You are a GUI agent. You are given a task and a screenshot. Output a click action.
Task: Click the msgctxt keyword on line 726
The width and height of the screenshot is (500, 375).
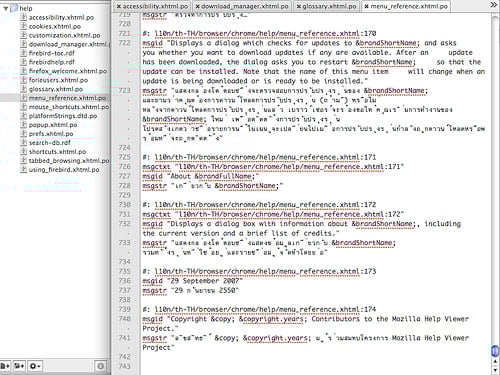[x=156, y=167]
